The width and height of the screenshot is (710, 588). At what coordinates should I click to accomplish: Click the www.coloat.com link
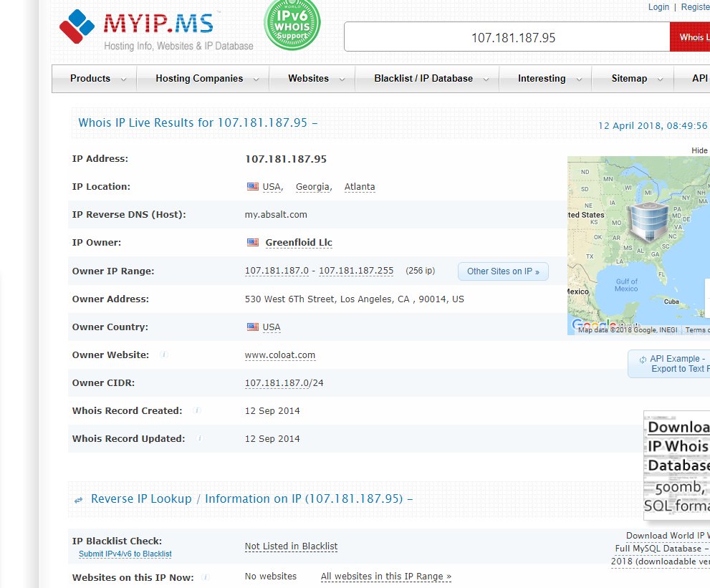(280, 355)
